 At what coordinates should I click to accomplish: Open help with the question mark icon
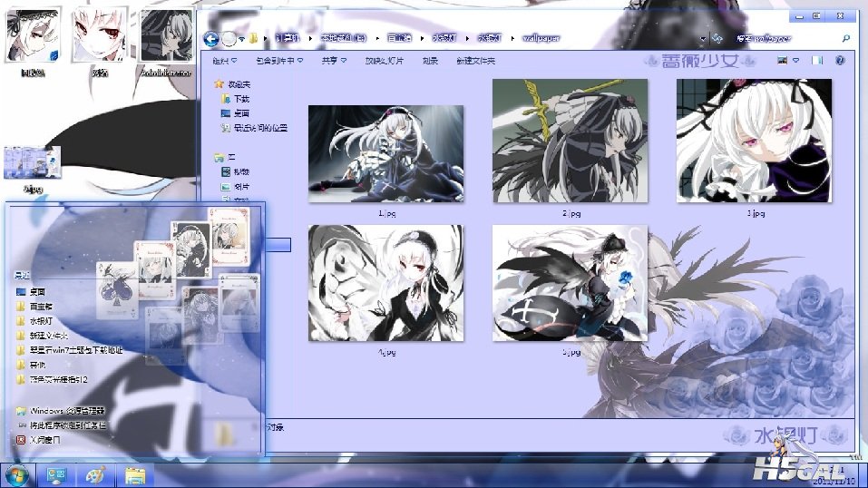coord(840,61)
